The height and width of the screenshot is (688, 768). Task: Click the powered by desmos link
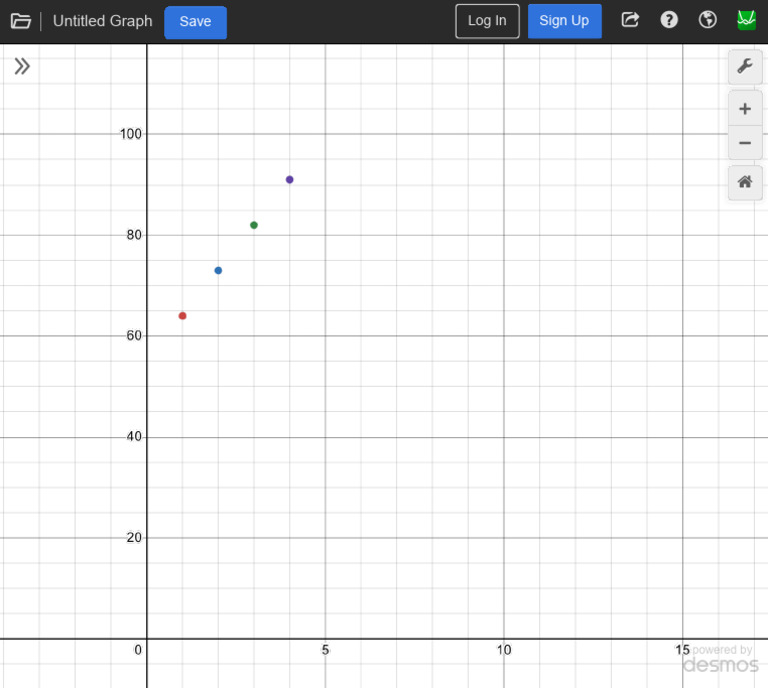coord(720,659)
